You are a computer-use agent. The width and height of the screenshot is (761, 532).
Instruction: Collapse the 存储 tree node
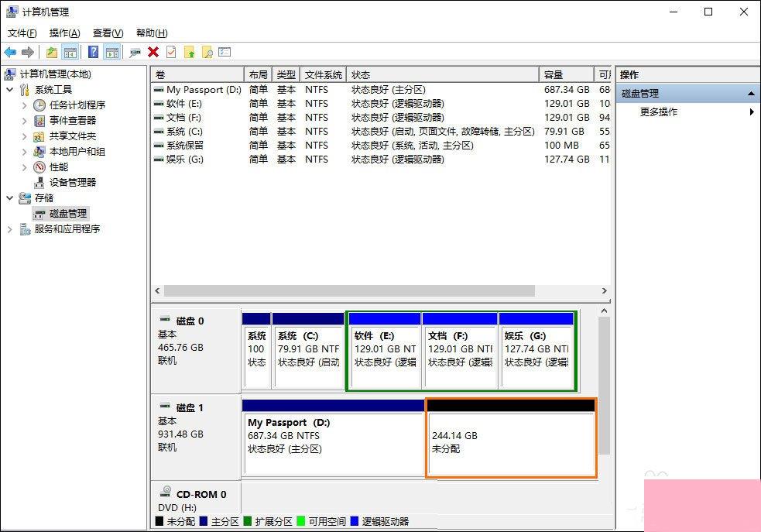tap(10, 197)
